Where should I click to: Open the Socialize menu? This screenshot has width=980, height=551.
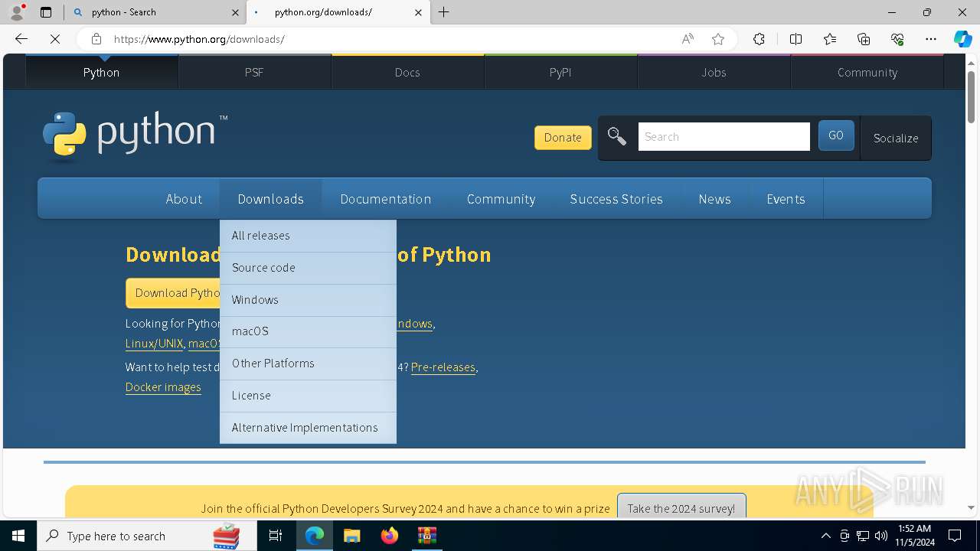896,138
